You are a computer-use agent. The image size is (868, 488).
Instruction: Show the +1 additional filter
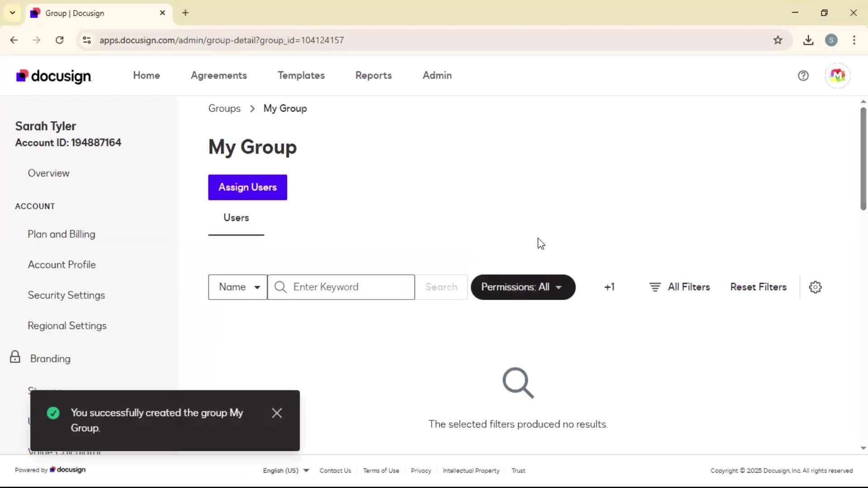pos(609,287)
